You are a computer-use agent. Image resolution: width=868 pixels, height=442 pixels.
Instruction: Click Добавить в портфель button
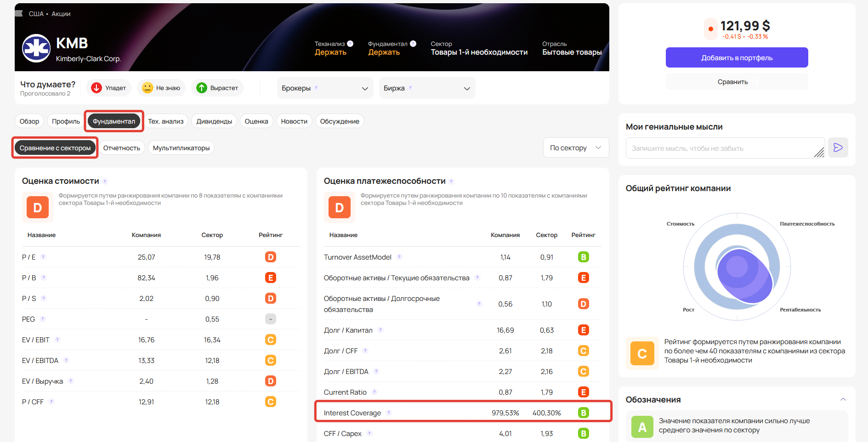[x=737, y=58]
